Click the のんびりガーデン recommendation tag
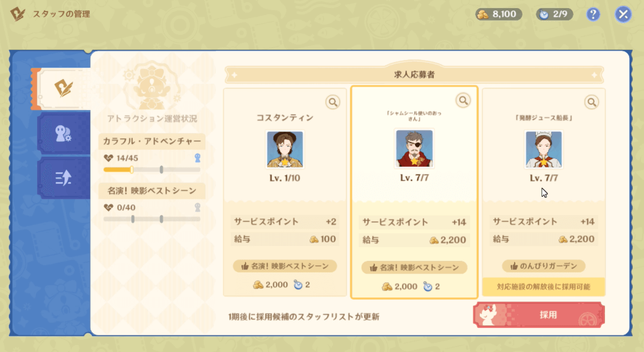Viewport: 644px width, 352px height. tap(544, 266)
